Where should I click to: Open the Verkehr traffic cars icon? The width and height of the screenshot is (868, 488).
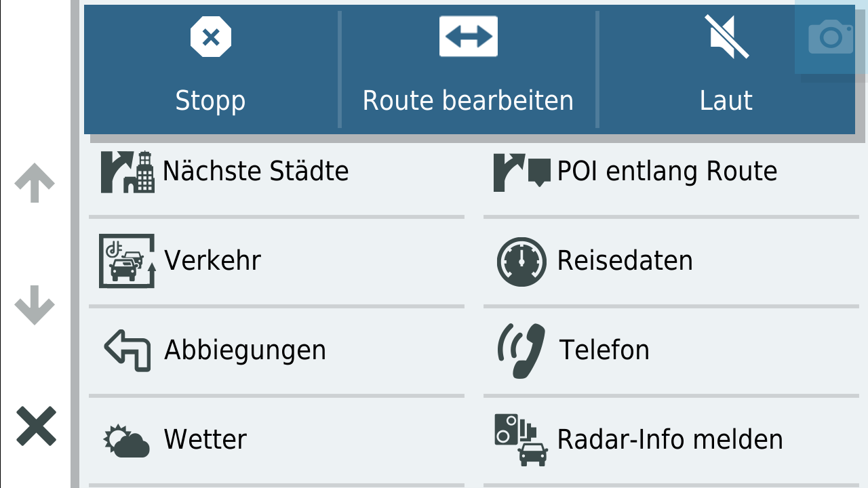[x=127, y=261]
